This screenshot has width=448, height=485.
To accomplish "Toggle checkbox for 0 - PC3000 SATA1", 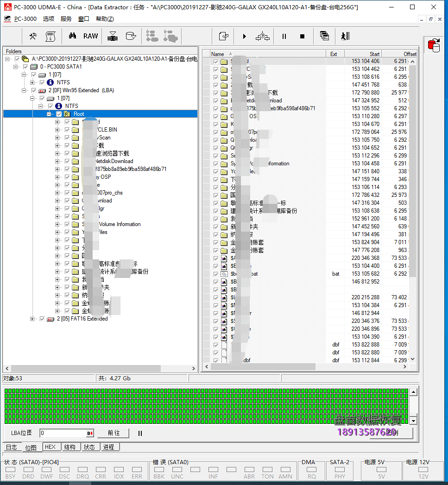I will 25,67.
